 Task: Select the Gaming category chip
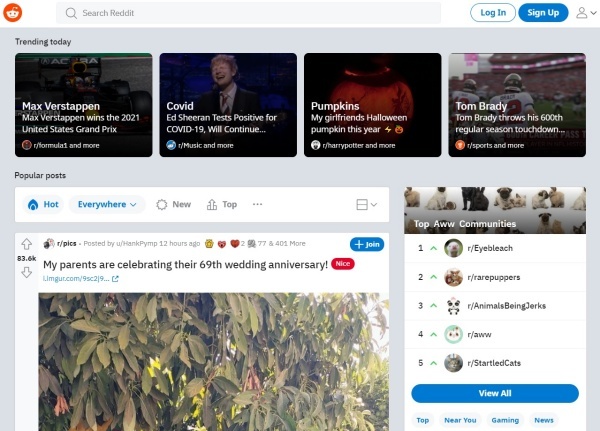pos(505,420)
